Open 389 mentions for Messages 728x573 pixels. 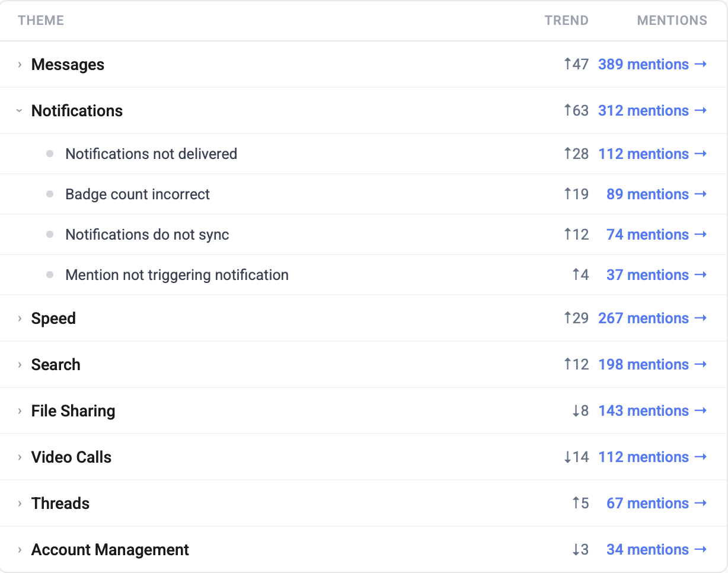coord(644,64)
